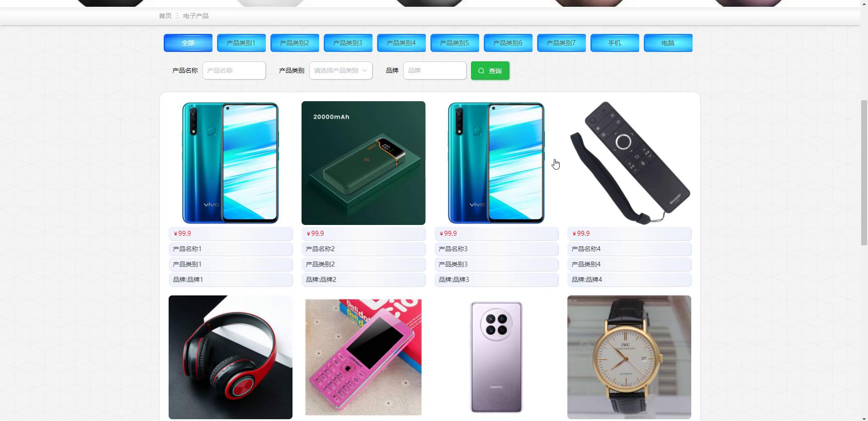Open the pink feature phone thumbnail
Screen dimensions: 868x421
pos(363,357)
